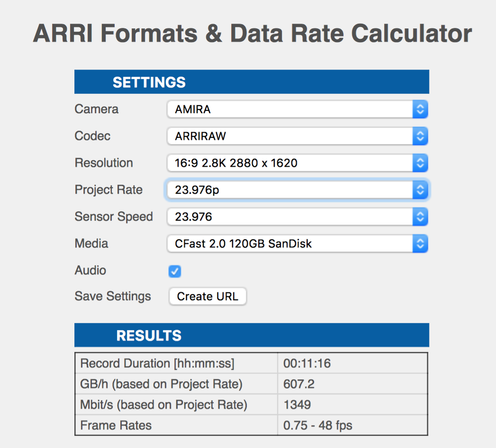Click the Project Rate chevron icon
This screenshot has width=496, height=448.
(420, 189)
